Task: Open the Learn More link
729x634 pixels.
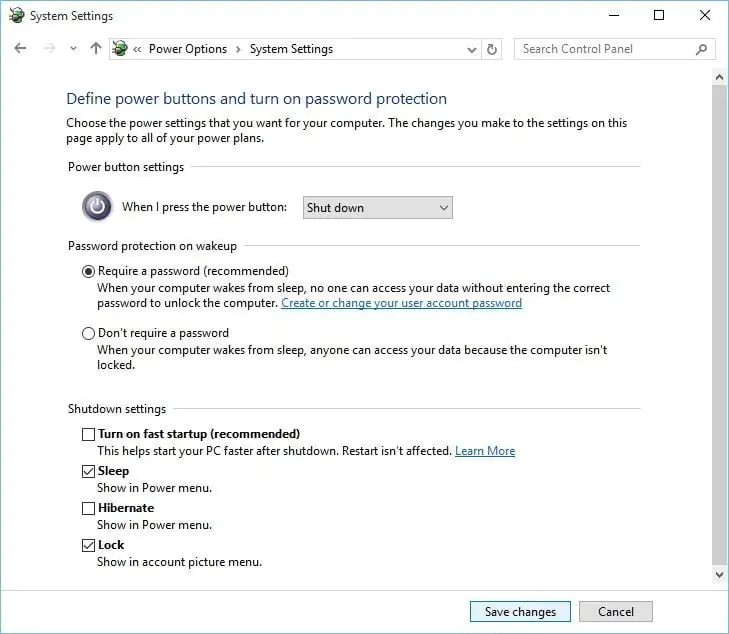Action: coord(485,451)
